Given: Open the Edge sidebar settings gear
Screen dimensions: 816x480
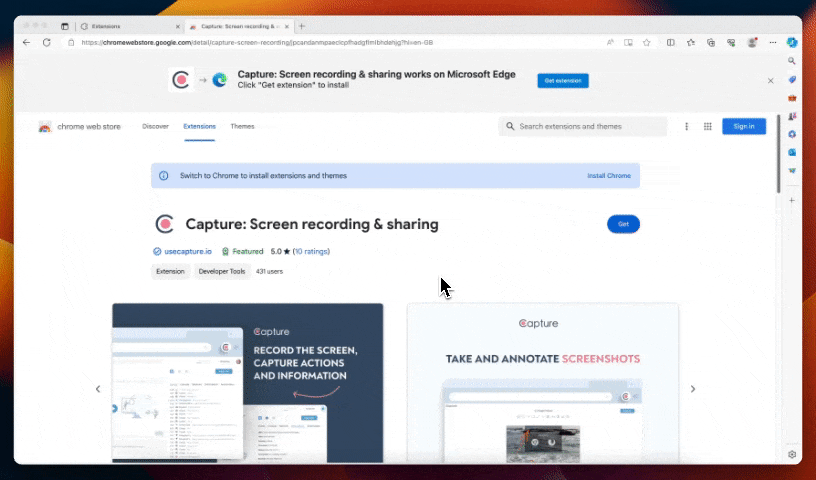Looking at the screenshot, I should [x=792, y=454].
